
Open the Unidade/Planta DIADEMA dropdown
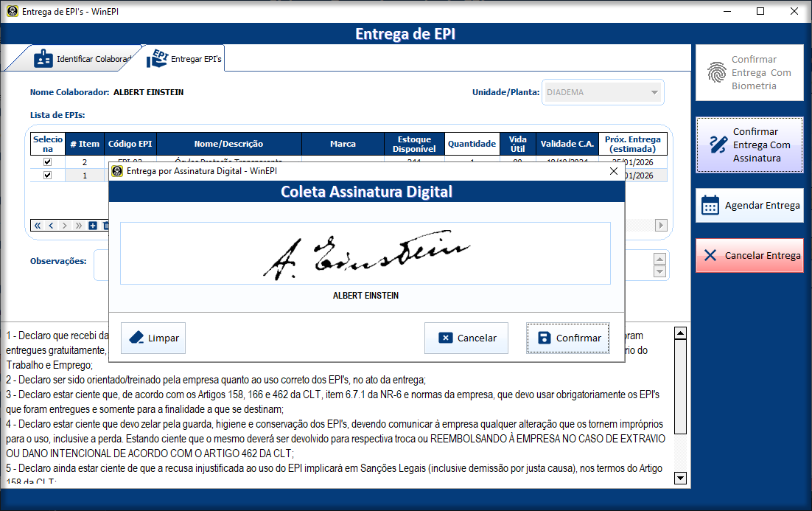(654, 92)
